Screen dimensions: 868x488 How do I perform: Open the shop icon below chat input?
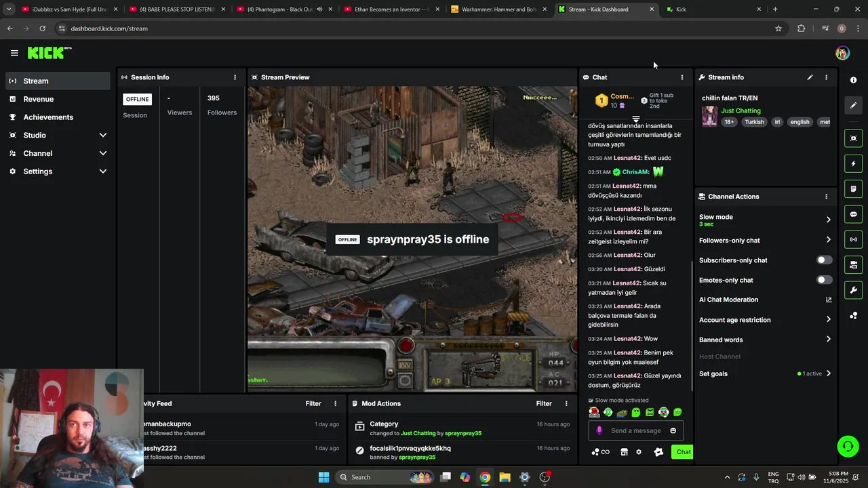[x=624, y=452]
